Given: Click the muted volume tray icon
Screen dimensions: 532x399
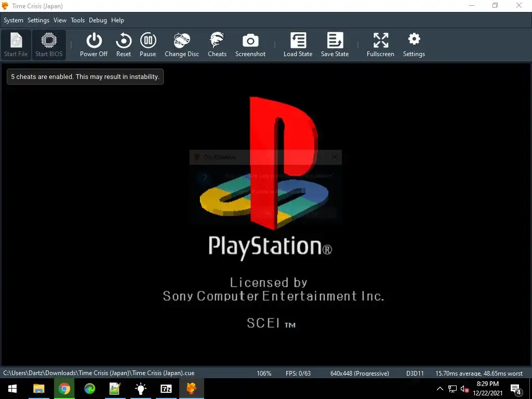Looking at the screenshot, I should 464,389.
